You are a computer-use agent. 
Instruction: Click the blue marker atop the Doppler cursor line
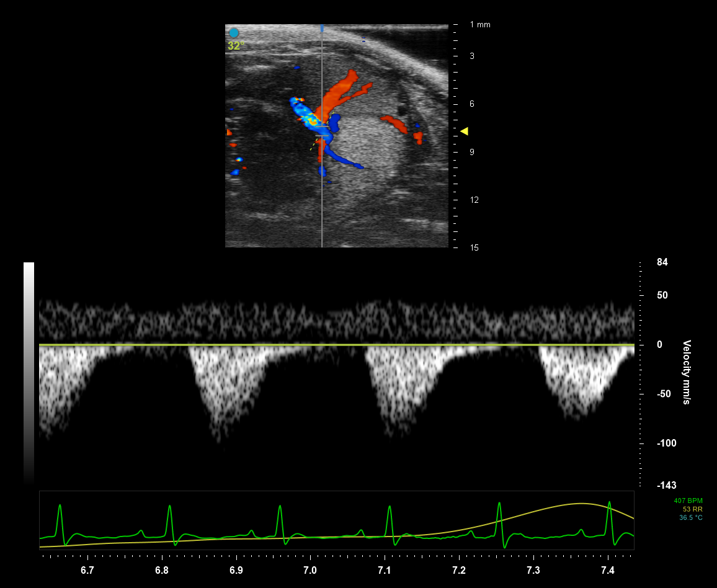322,29
